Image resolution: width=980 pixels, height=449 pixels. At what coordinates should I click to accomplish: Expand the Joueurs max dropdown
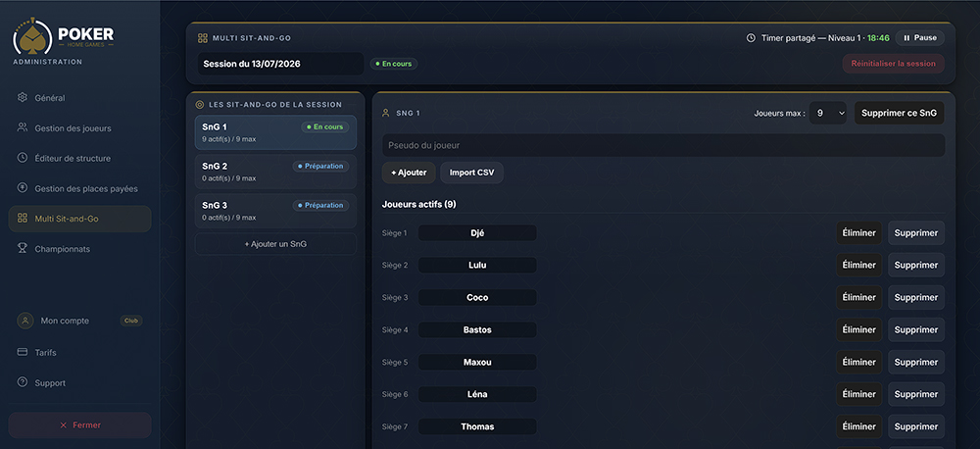[x=828, y=113]
